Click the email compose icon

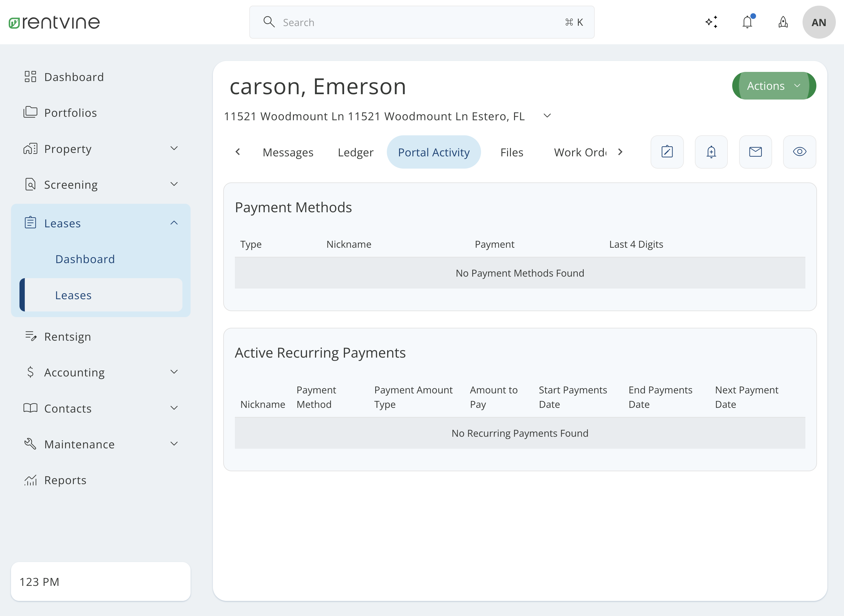tap(755, 152)
